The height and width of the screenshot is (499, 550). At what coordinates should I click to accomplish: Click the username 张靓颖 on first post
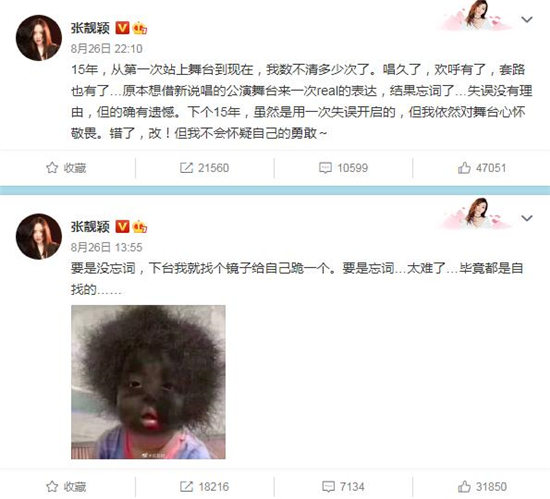(x=90, y=28)
